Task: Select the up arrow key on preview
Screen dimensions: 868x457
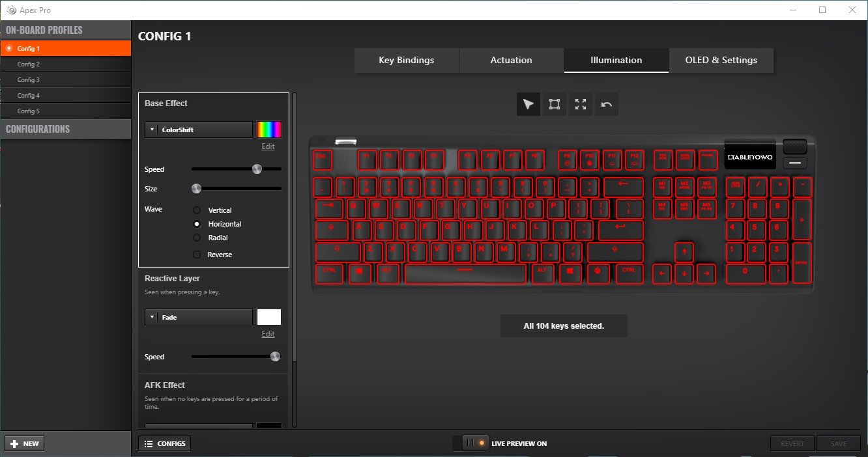Action: (x=684, y=251)
